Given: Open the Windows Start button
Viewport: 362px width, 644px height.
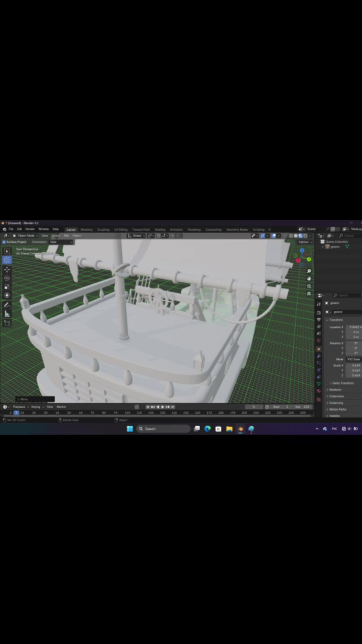Looking at the screenshot, I should tap(130, 429).
